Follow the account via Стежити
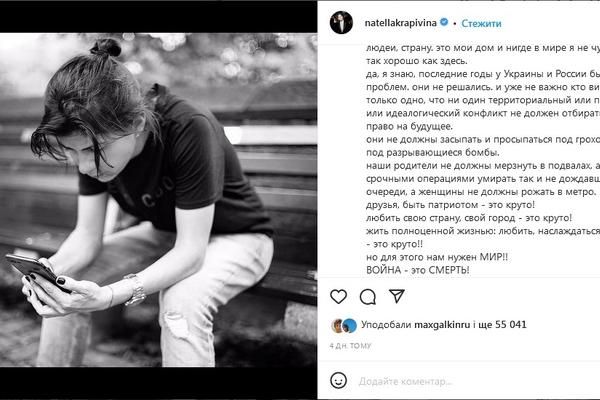 (481, 23)
